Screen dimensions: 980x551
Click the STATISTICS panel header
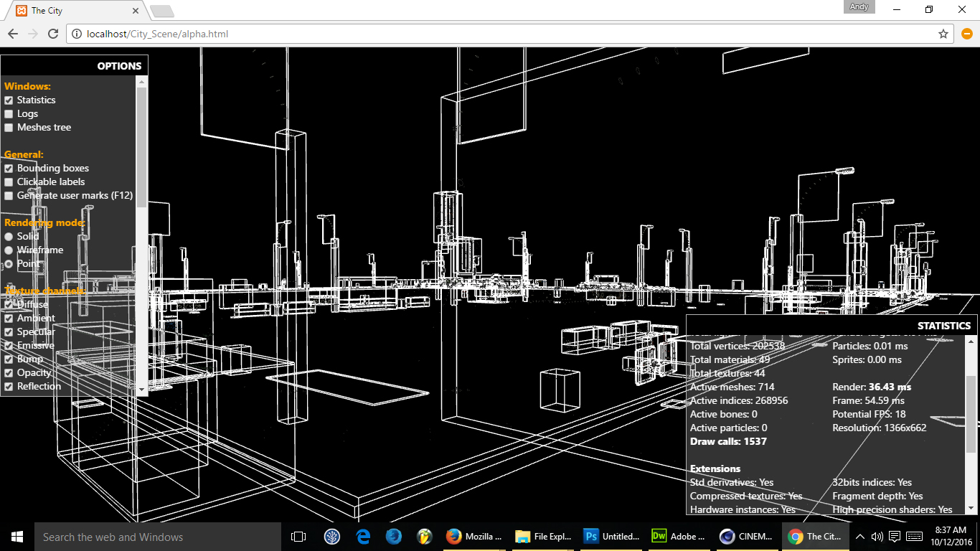(x=831, y=326)
